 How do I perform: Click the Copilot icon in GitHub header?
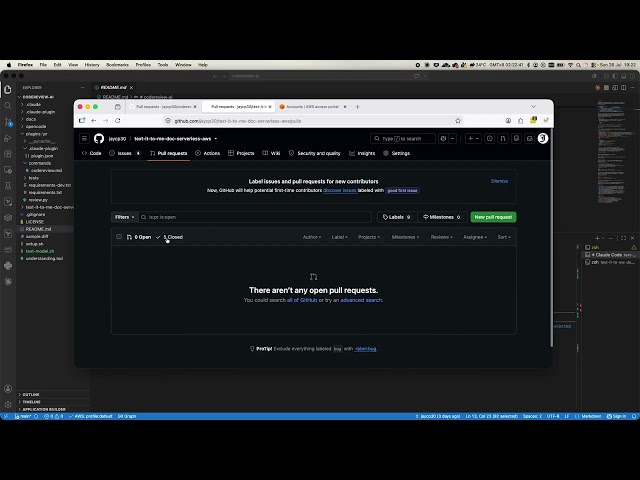[443, 139]
